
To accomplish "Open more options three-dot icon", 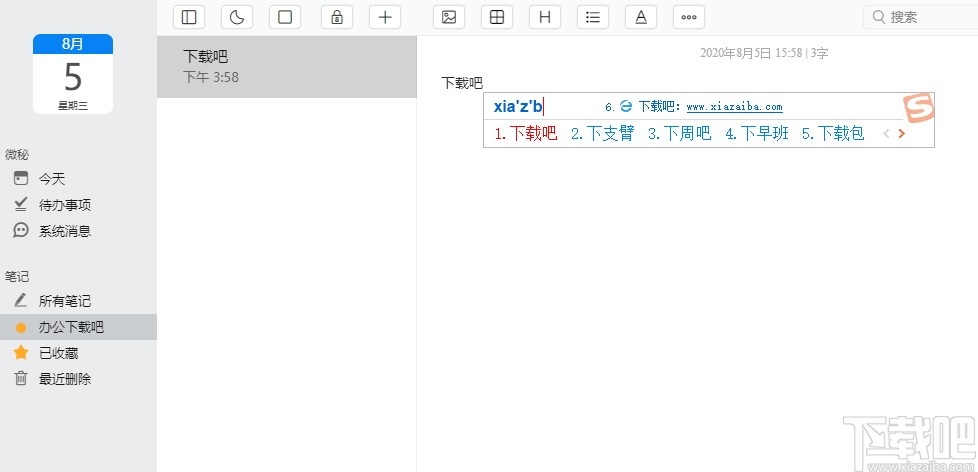I will [x=689, y=17].
